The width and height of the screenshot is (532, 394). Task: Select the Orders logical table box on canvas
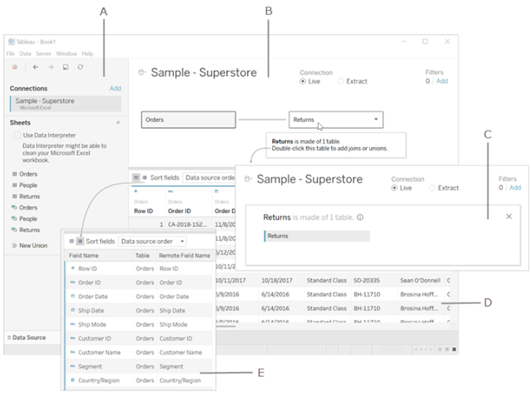tap(188, 120)
